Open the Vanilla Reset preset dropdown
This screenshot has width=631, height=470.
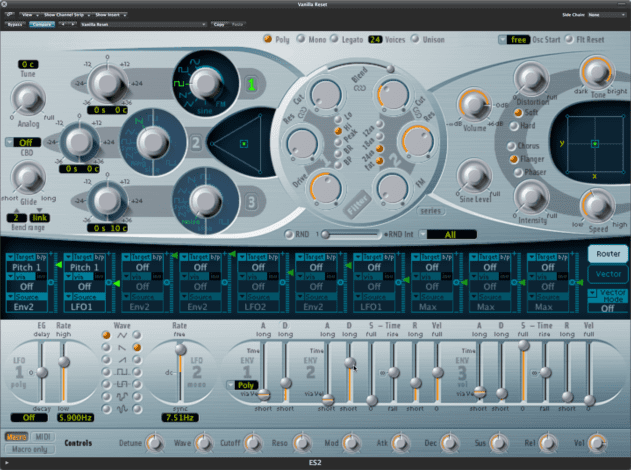143,25
